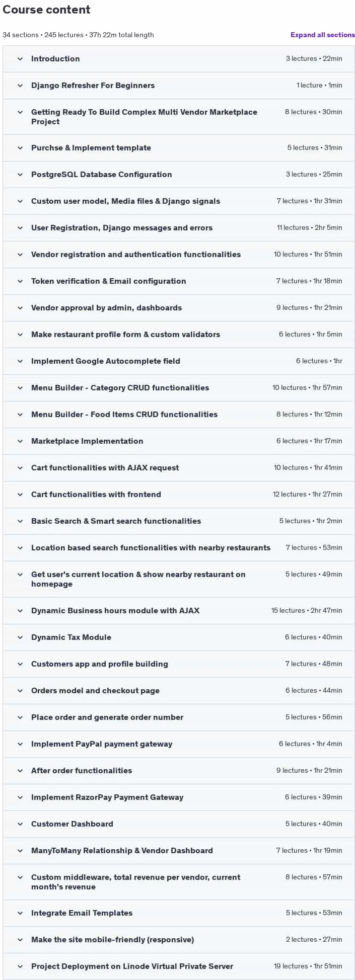This screenshot has height=980, width=355.
Task: Open Vendor approval by admin section
Action: click(179, 308)
